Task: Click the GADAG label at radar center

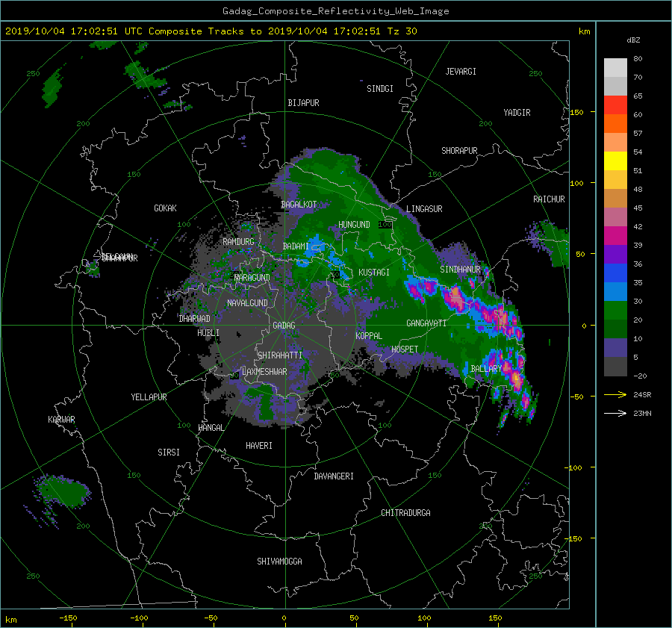Action: [284, 326]
